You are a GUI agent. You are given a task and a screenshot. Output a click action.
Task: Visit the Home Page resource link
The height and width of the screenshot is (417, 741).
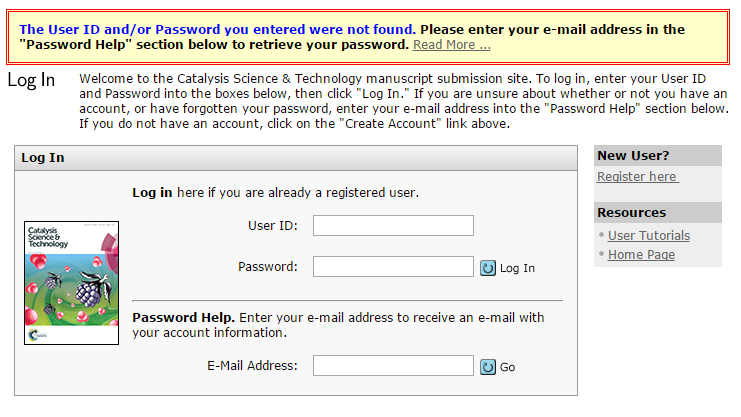[641, 255]
